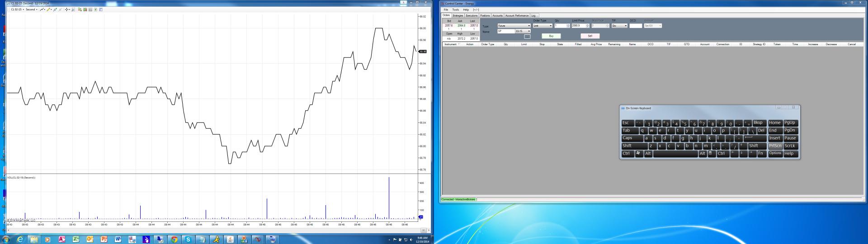Image resolution: width=868 pixels, height=244 pixels.
Task: Click the small instrument lookup button below Name
Action: click(527, 37)
